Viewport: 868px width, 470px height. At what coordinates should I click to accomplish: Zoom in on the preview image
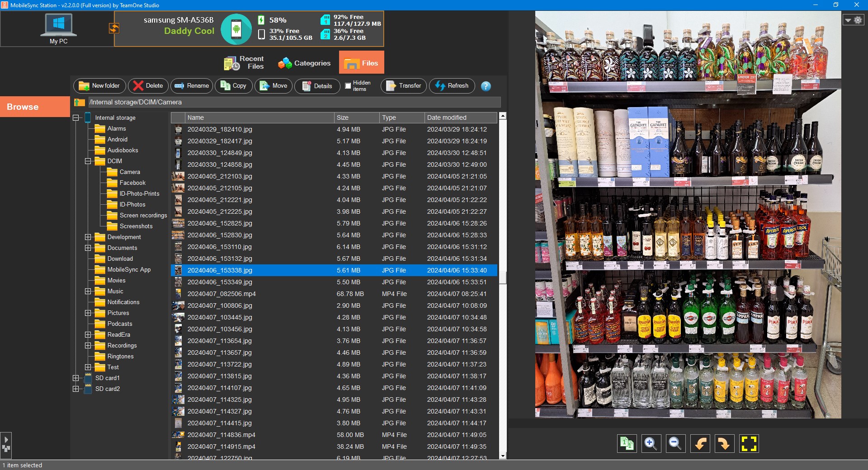coord(651,444)
